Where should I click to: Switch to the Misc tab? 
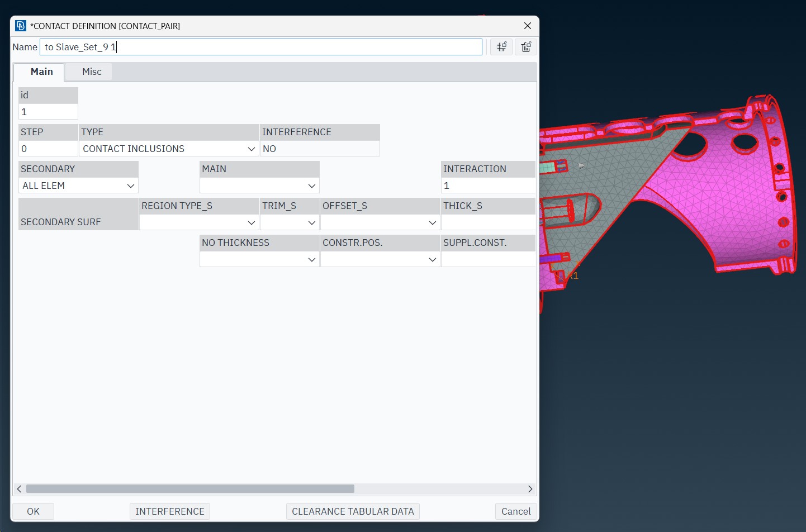[92, 72]
